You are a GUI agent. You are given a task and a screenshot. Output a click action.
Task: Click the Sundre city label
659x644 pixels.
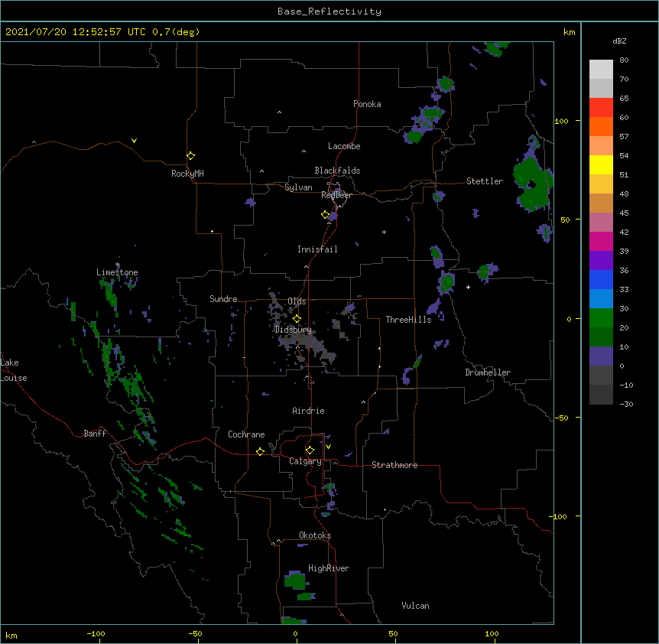(223, 299)
